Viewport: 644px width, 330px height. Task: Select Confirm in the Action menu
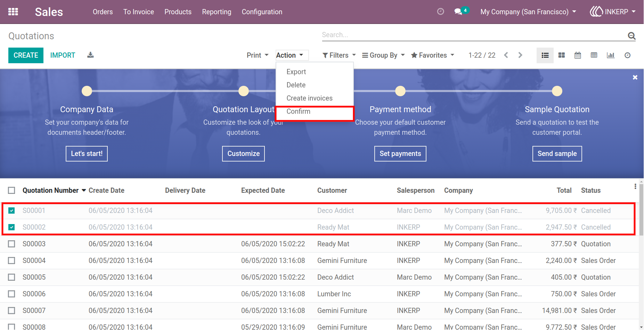(315, 112)
